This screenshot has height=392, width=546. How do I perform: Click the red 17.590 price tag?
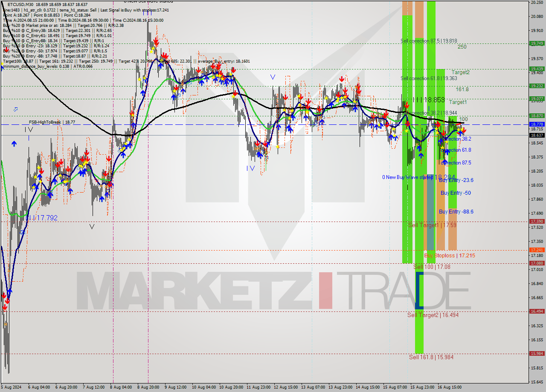537,222
